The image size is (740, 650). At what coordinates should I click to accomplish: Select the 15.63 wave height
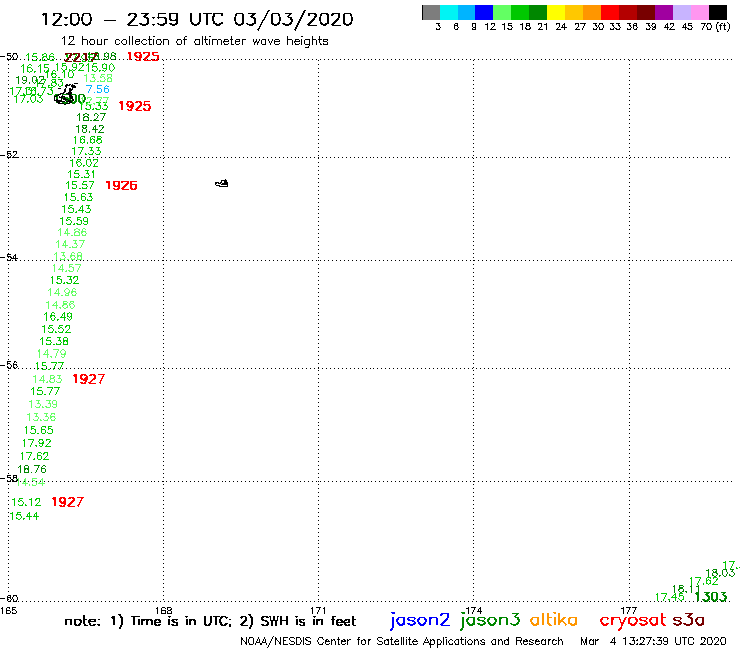78,197
